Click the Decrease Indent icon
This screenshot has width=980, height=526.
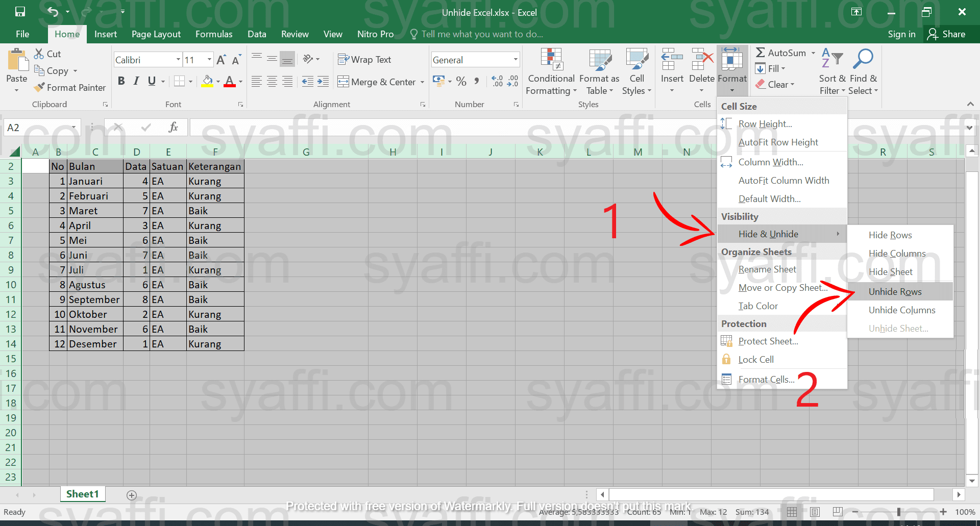pos(308,81)
